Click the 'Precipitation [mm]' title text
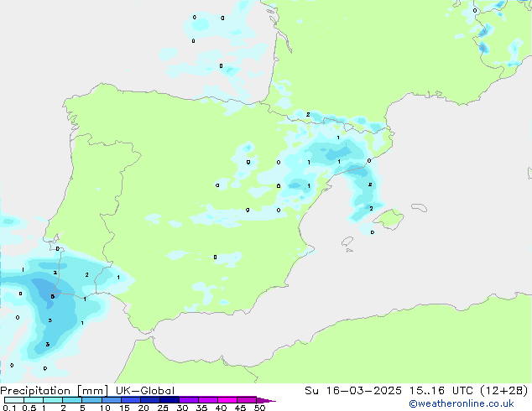Viewport: 532px width, 411px height. pos(55,391)
